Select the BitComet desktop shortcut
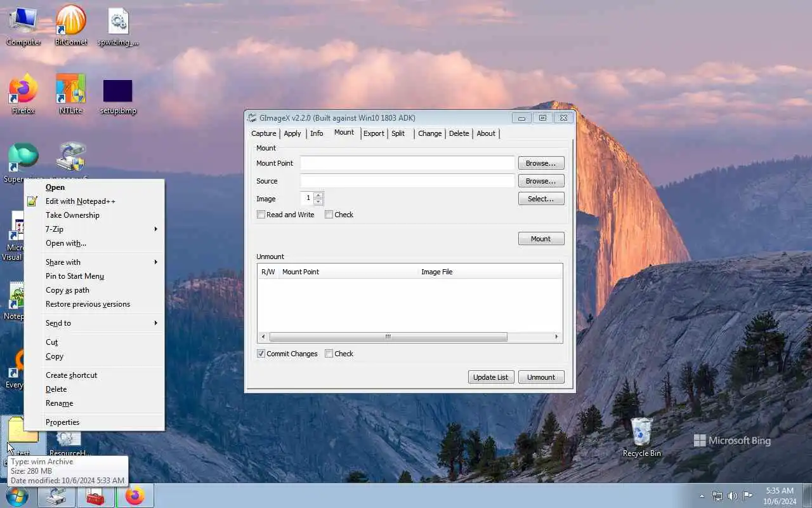812x508 pixels. pos(70,26)
